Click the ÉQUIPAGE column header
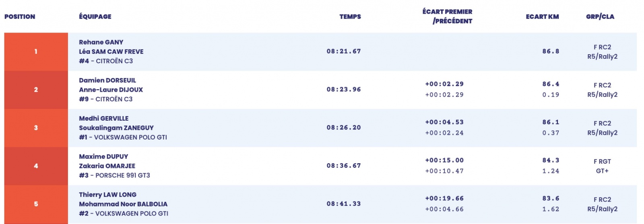644x224 pixels. coord(95,16)
